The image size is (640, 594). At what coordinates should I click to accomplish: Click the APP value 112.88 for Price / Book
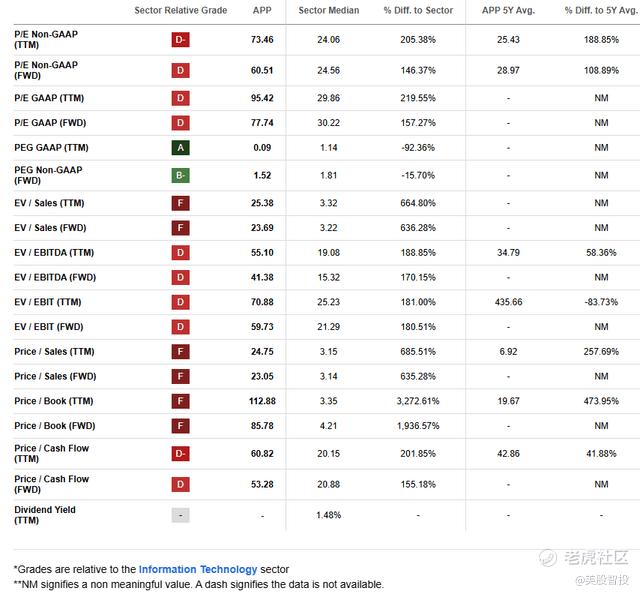pyautogui.click(x=262, y=401)
